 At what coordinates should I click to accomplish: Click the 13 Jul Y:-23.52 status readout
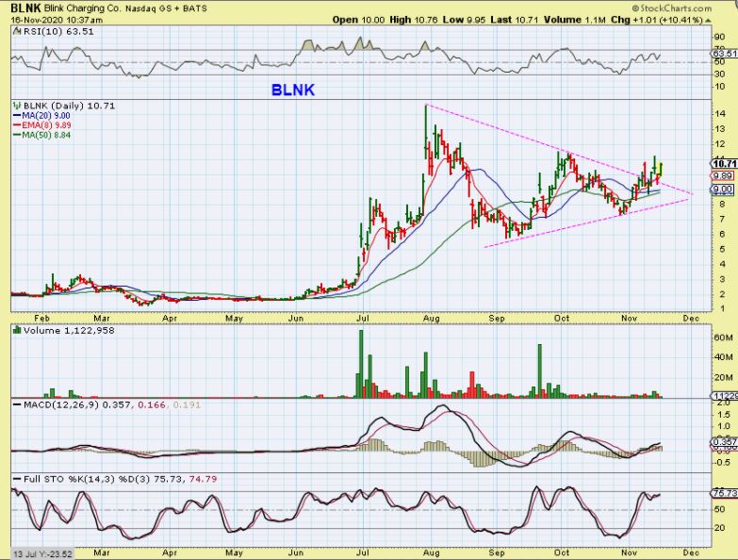[42, 554]
